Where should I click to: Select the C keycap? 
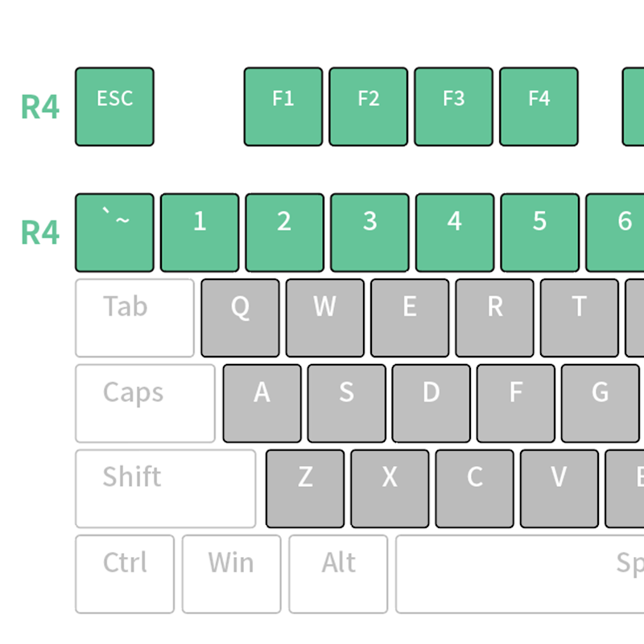[x=474, y=489]
